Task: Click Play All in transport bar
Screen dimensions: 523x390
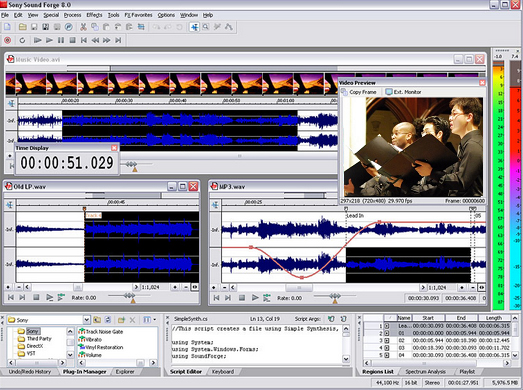Action: [37, 40]
